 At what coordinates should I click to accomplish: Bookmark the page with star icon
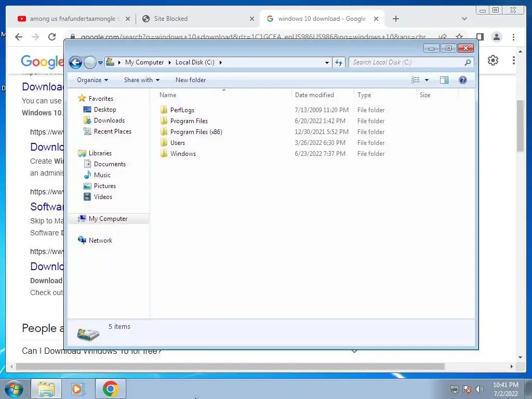click(x=459, y=37)
